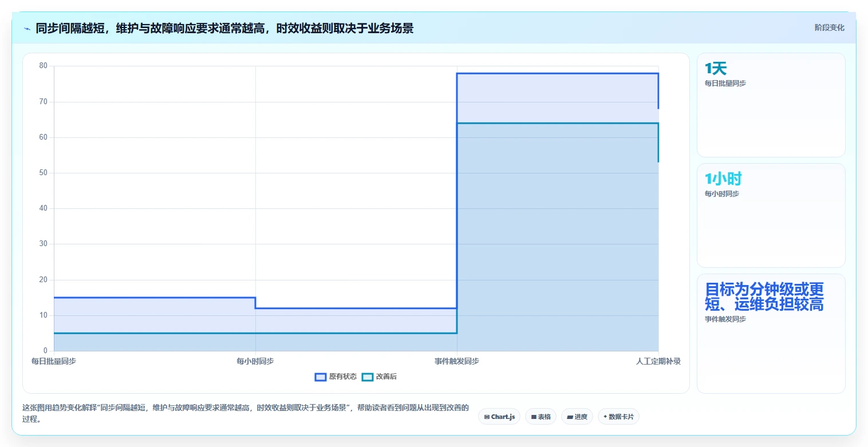Viewport: 868px width, 447px height.
Task: Click the 50 y-axis tick value
Action: tap(44, 173)
